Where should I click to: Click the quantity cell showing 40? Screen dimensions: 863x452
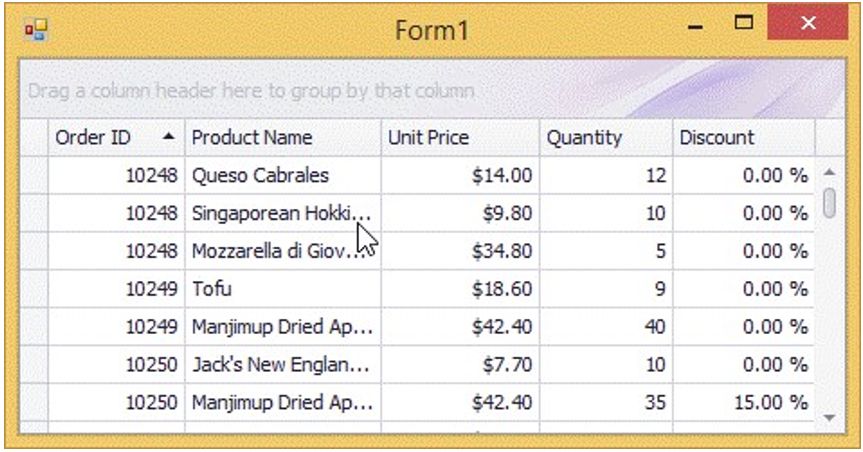pyautogui.click(x=606, y=328)
